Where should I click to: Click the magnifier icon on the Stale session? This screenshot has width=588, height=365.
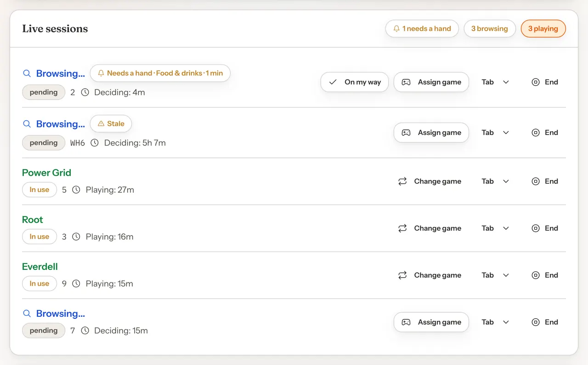tap(27, 124)
